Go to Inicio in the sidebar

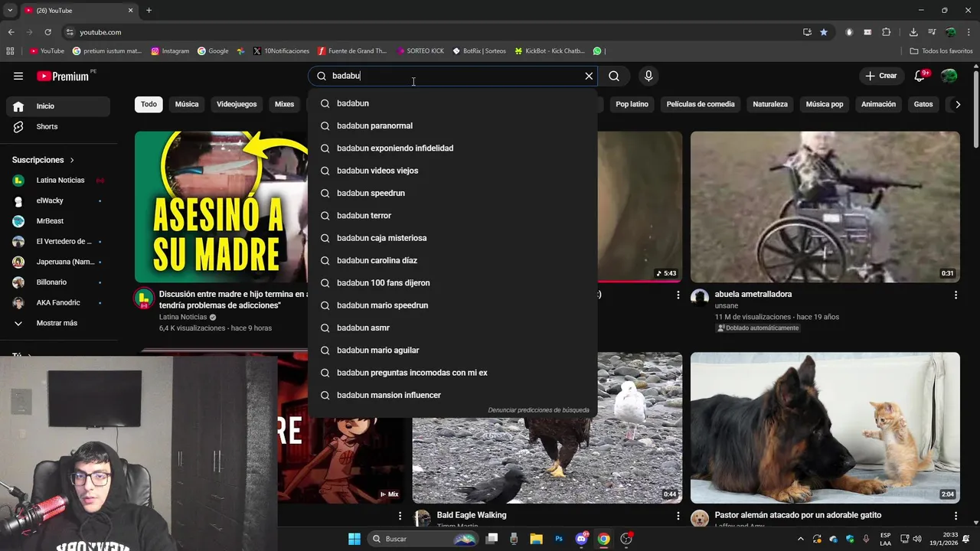(x=58, y=106)
